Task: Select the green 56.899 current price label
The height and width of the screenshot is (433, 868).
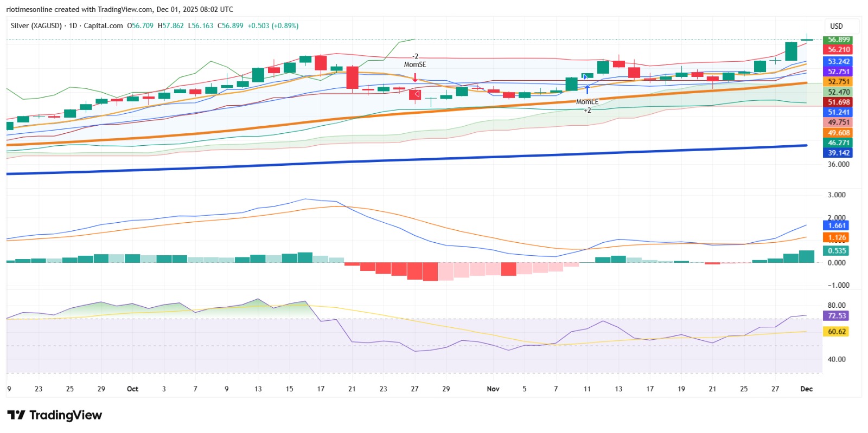Action: point(838,40)
